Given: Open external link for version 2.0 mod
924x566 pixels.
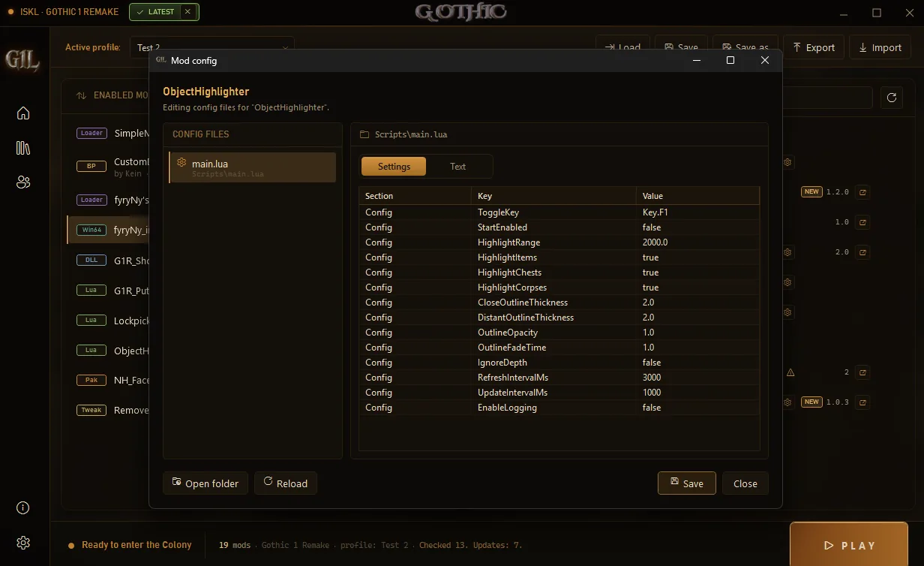Looking at the screenshot, I should pyautogui.click(x=863, y=252).
